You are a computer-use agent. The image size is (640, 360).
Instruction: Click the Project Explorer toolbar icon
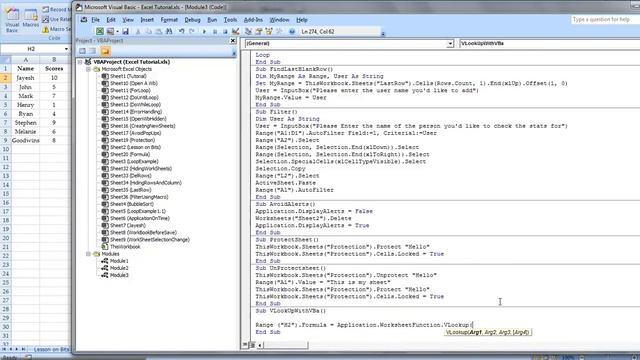248,31
